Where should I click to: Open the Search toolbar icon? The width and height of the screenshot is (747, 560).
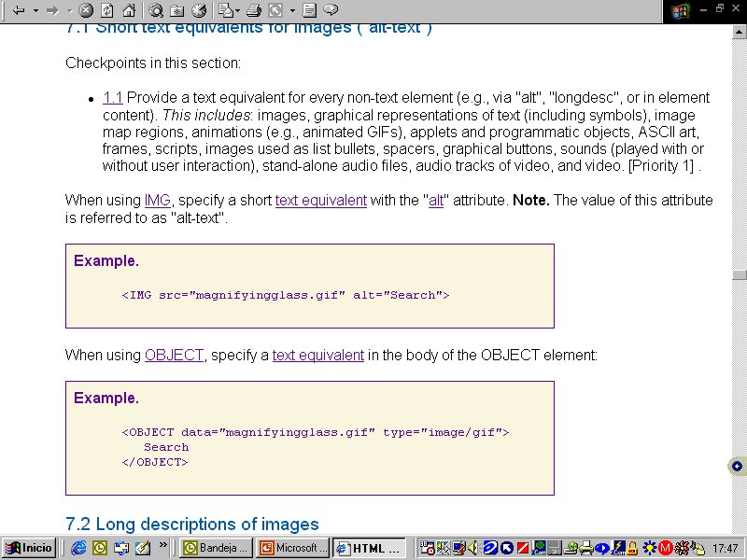(156, 11)
